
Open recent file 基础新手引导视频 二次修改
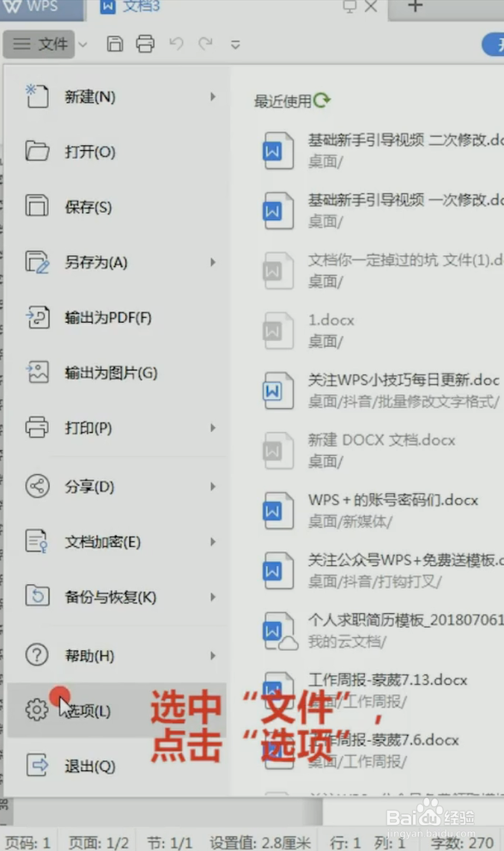point(382,149)
